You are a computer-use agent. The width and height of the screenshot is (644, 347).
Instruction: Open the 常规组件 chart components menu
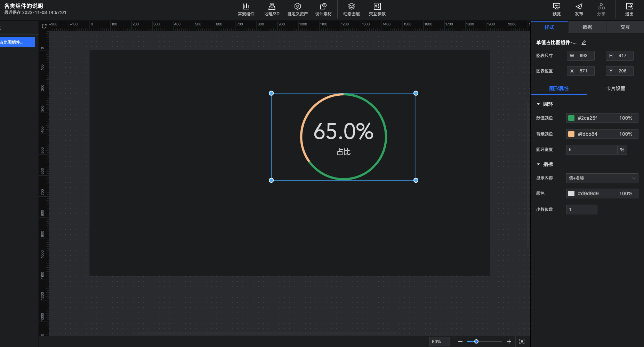(246, 9)
